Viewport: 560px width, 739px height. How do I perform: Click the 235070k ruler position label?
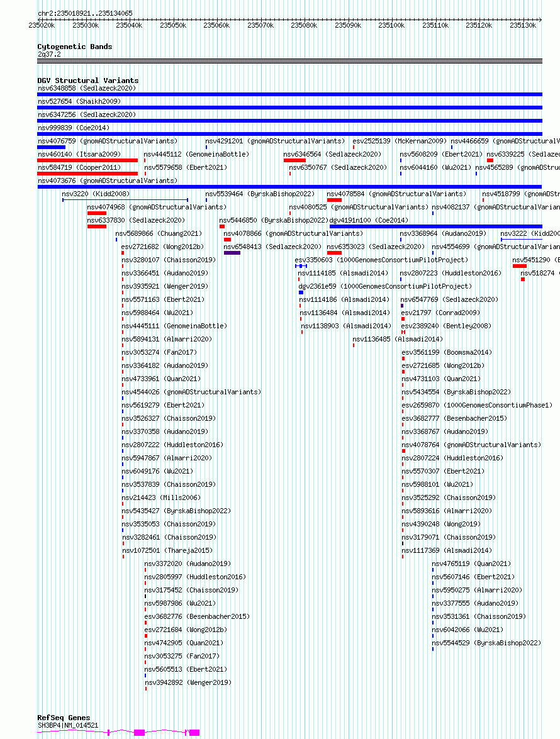click(x=260, y=25)
